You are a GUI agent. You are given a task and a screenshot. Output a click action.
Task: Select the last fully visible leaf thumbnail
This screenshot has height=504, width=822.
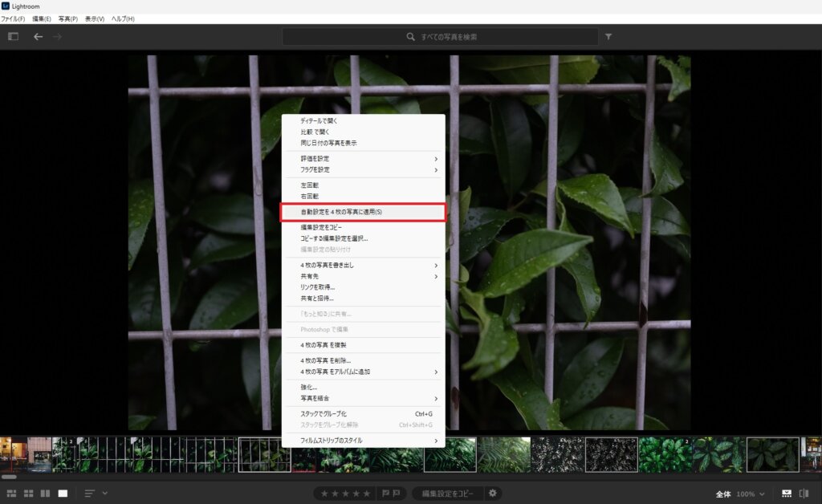(773, 455)
